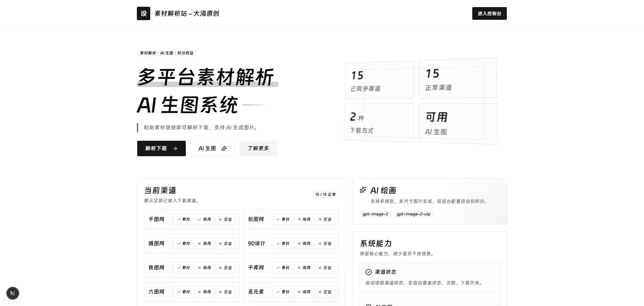The image size is (644, 306).
Task: Click the green check 商用 tag for 千图网
Action: tap(204, 219)
